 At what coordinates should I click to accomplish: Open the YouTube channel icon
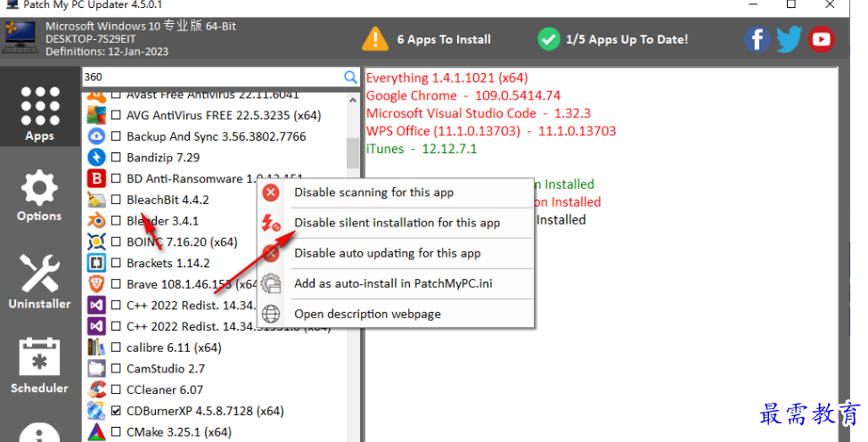tap(821, 39)
